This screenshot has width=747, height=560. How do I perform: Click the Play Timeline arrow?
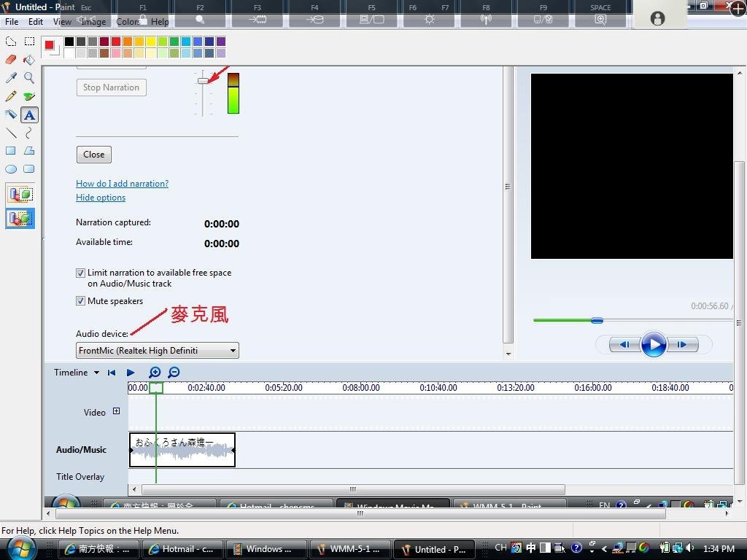pyautogui.click(x=131, y=373)
